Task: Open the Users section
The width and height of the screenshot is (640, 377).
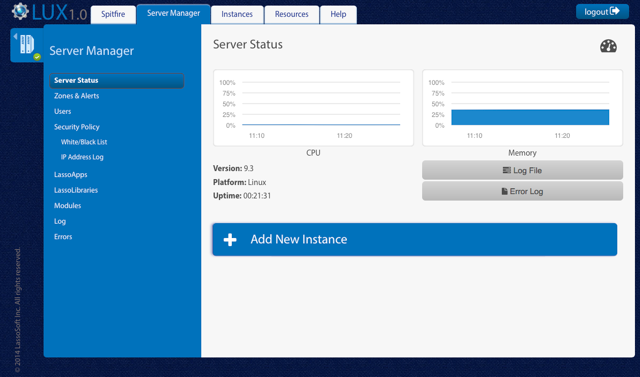Action: (x=62, y=111)
